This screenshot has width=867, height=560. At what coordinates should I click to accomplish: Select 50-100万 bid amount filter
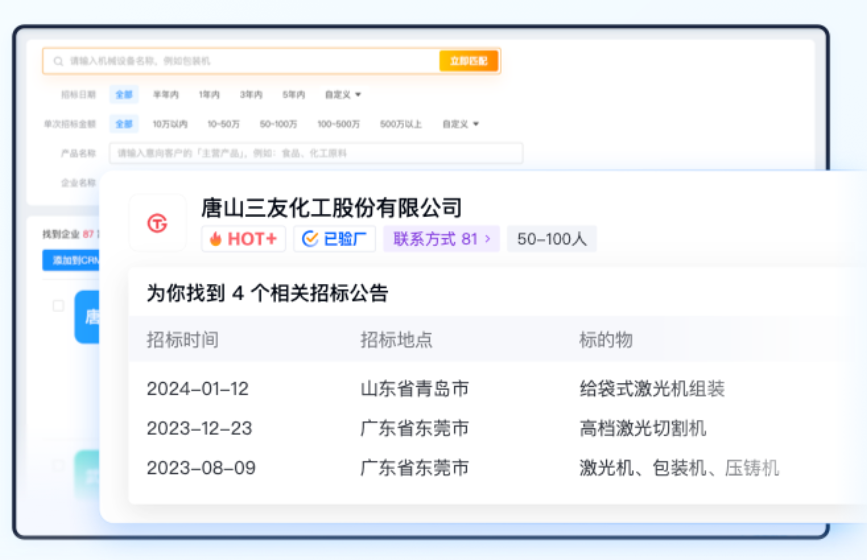pyautogui.click(x=278, y=124)
